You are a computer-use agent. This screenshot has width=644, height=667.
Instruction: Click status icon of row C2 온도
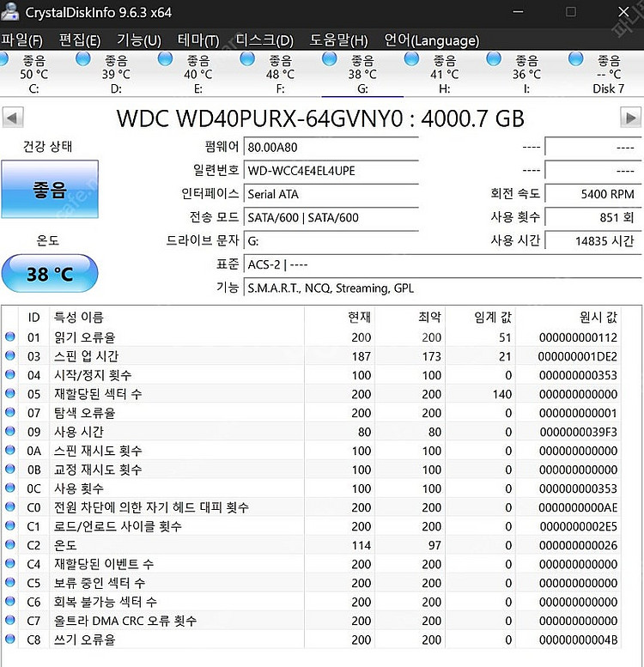coord(10,544)
